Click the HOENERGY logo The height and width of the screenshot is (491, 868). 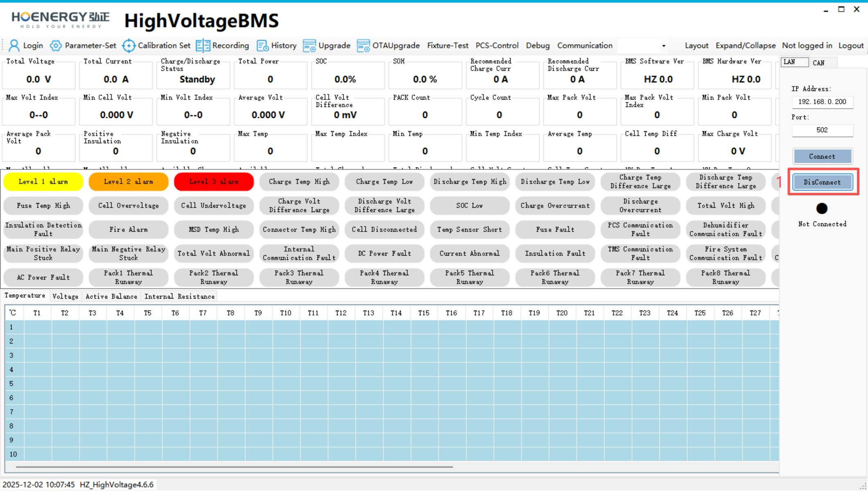point(61,20)
